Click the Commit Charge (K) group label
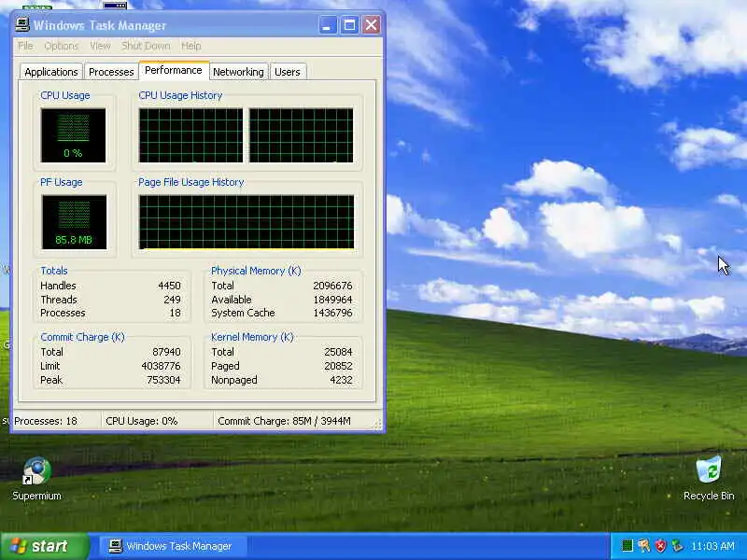 tap(82, 337)
